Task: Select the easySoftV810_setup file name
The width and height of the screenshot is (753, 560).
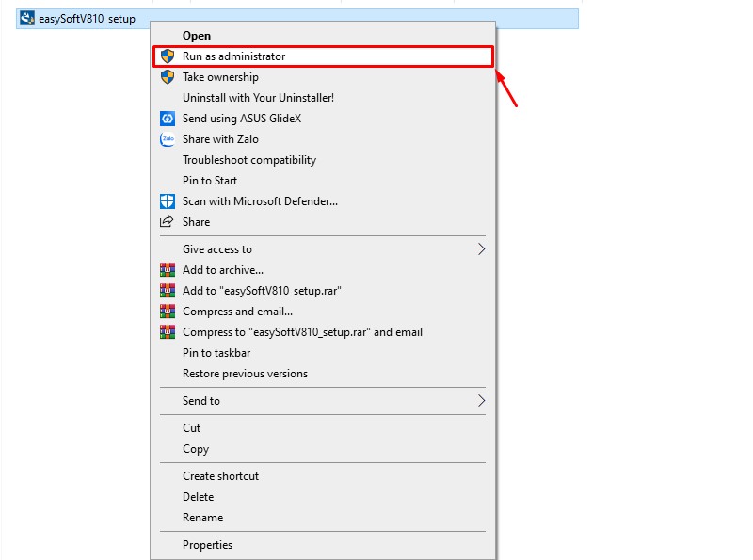Action: click(x=87, y=19)
